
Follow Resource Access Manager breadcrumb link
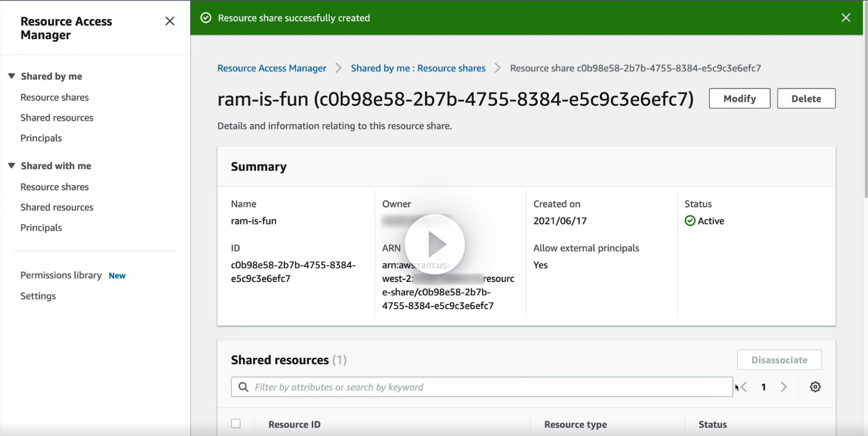272,68
